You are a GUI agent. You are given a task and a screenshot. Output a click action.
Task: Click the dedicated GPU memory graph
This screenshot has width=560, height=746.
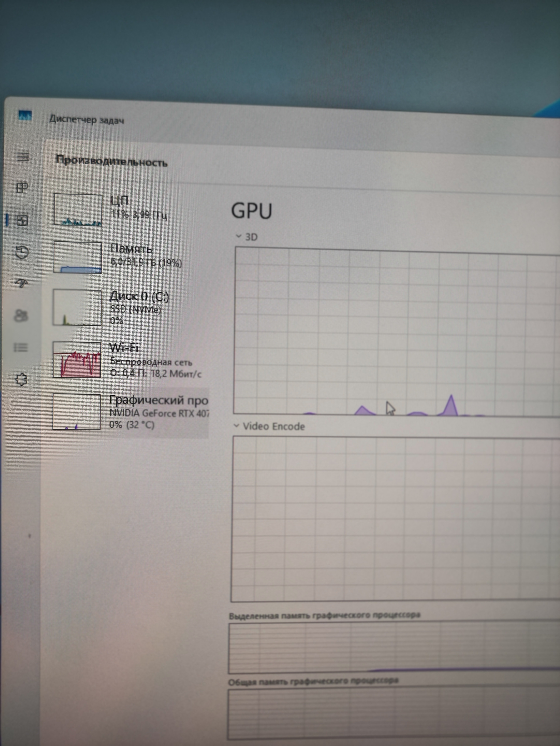click(395, 648)
